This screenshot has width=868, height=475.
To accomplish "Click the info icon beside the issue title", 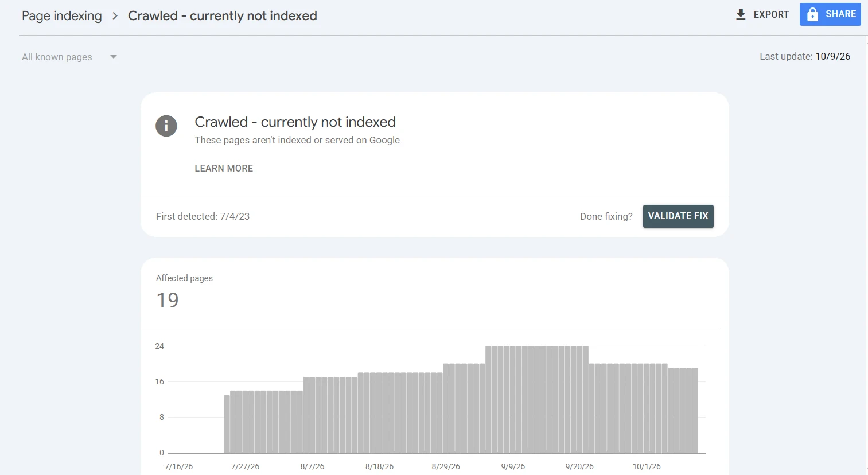I will point(166,126).
